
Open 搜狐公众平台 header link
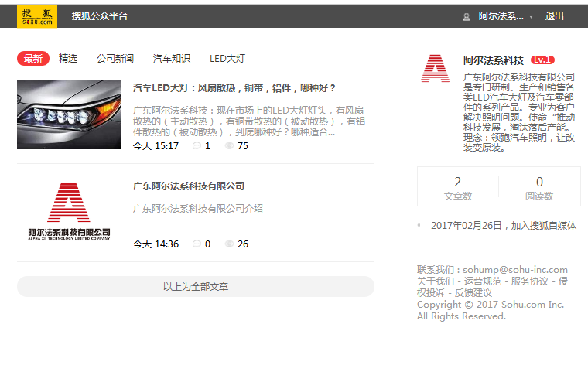tap(100, 16)
